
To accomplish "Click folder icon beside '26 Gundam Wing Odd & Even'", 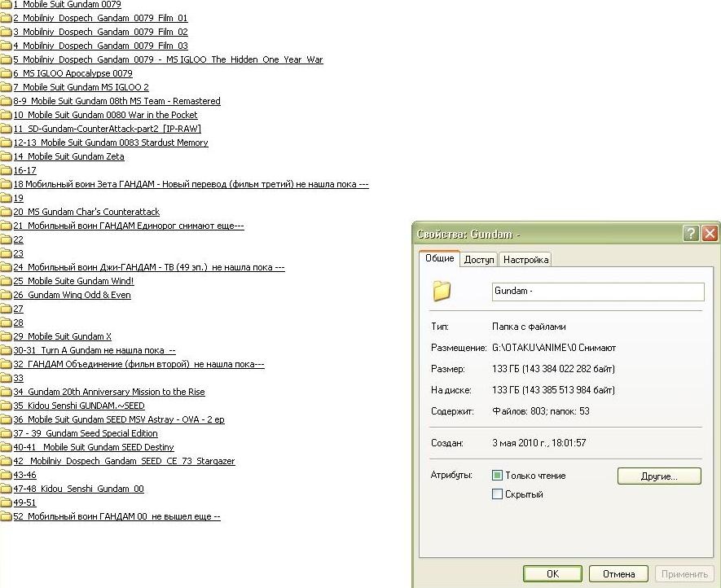I will 6,295.
